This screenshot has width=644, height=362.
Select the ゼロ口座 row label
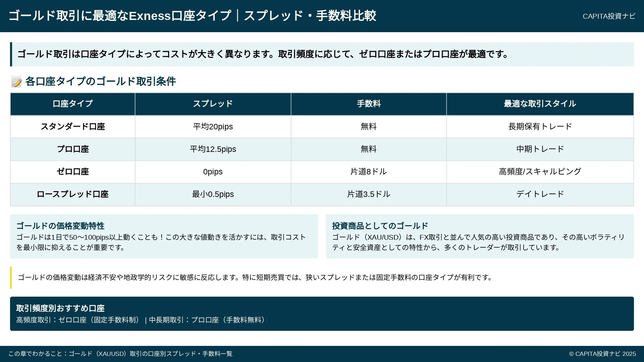[73, 172]
